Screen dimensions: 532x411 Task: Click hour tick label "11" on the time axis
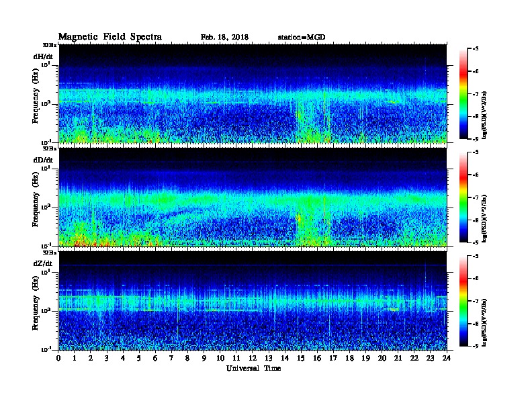tap(236, 358)
